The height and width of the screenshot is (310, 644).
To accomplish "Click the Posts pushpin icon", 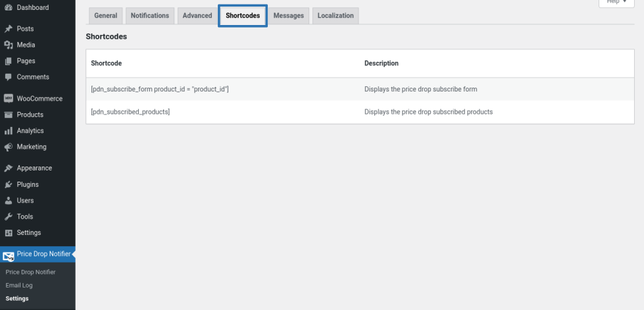I will (x=9, y=29).
